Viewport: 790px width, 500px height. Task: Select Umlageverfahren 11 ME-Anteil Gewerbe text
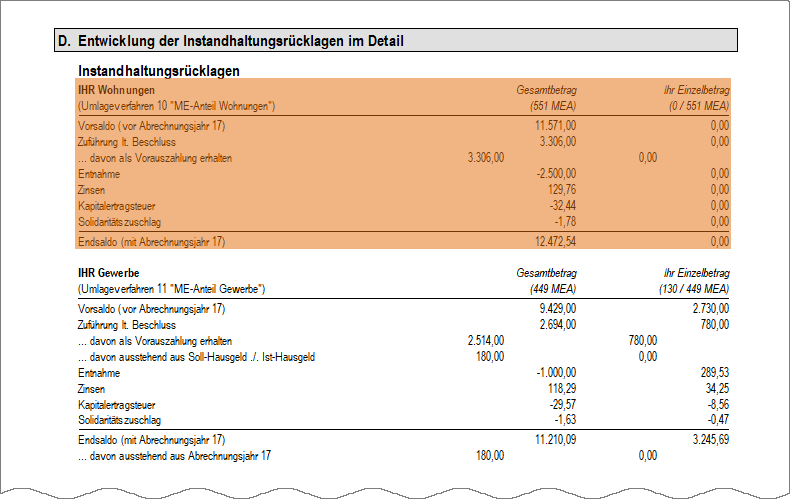click(x=172, y=289)
